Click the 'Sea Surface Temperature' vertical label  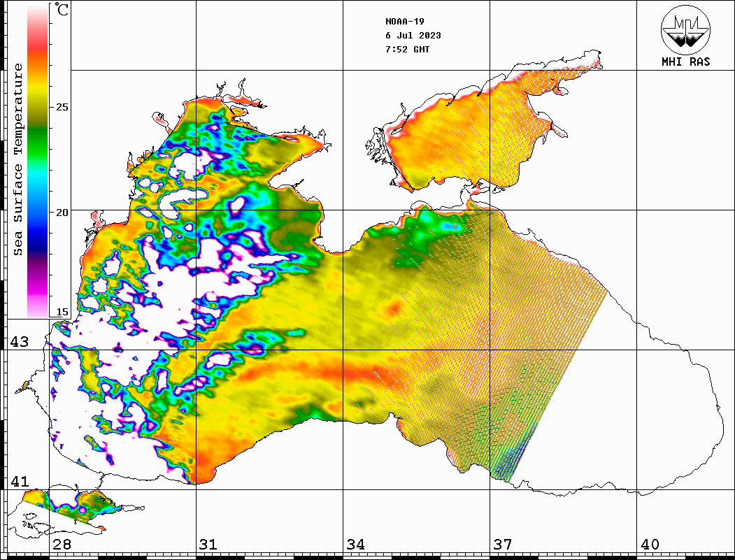tap(17, 160)
